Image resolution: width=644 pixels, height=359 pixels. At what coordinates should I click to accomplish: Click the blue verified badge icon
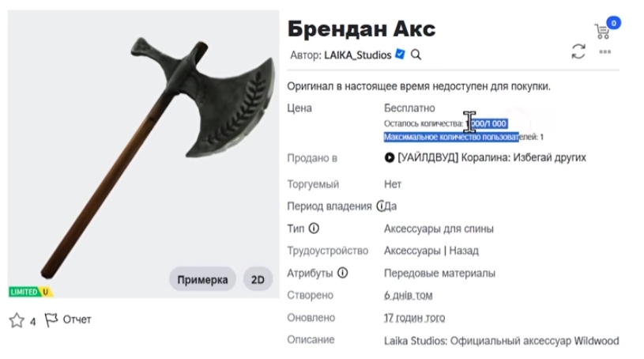point(400,55)
